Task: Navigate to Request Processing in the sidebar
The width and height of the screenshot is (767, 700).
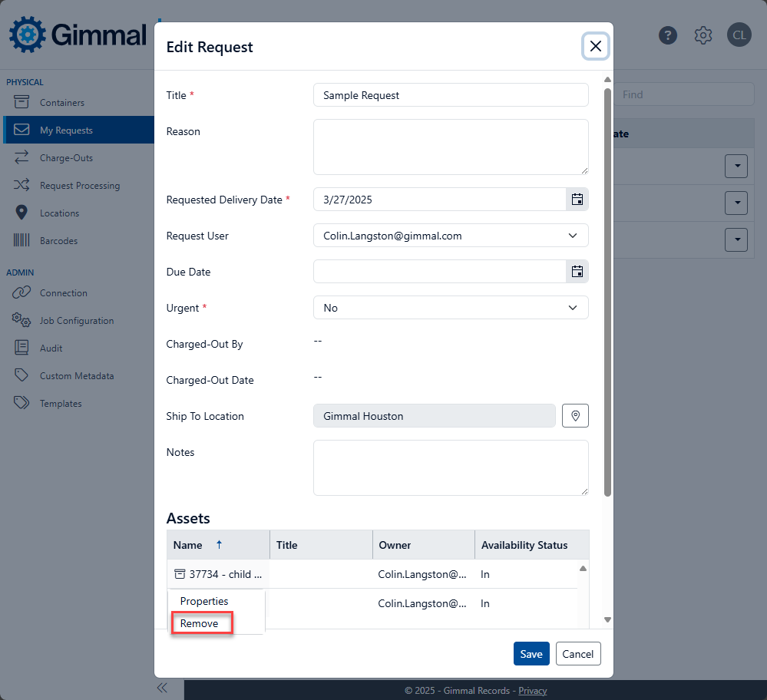Action: click(80, 186)
